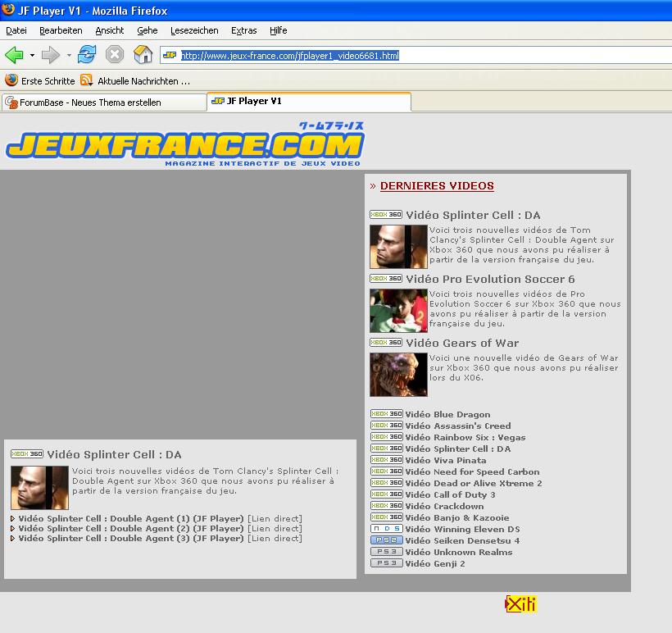Screen dimensions: 672x633
Task: Open Vidéo Seiken Densetsu 4 link
Action: point(462,540)
